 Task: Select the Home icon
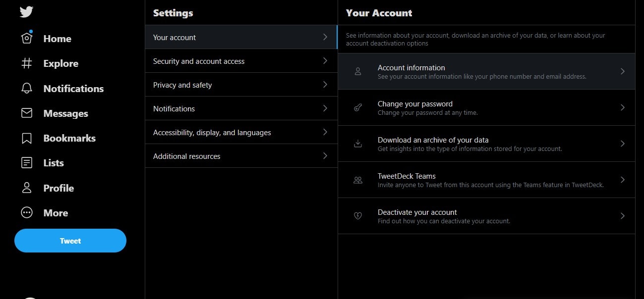[x=26, y=38]
